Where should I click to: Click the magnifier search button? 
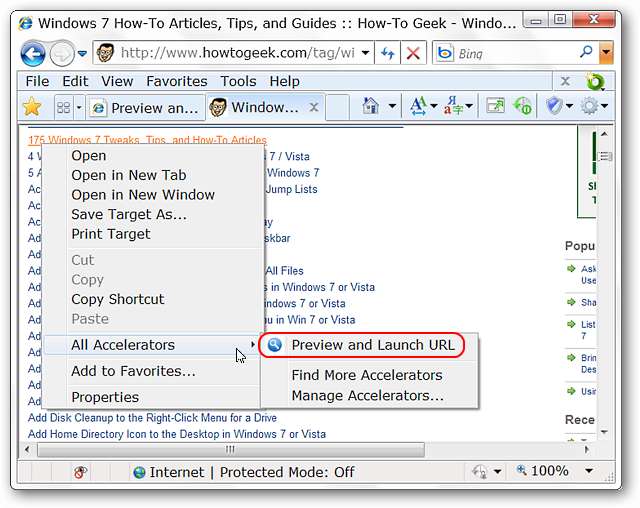click(587, 52)
